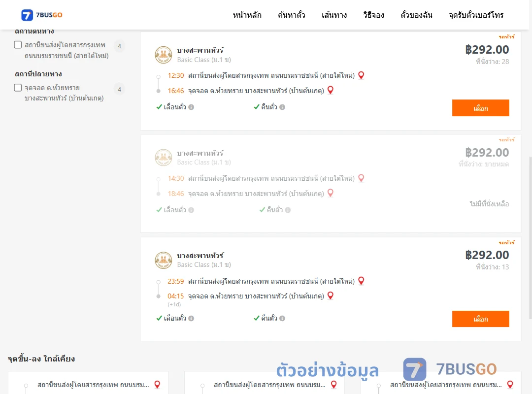Check destination จุดจอด ต.ห้วยทราย filter checkbox
532x394 pixels.
[18, 88]
